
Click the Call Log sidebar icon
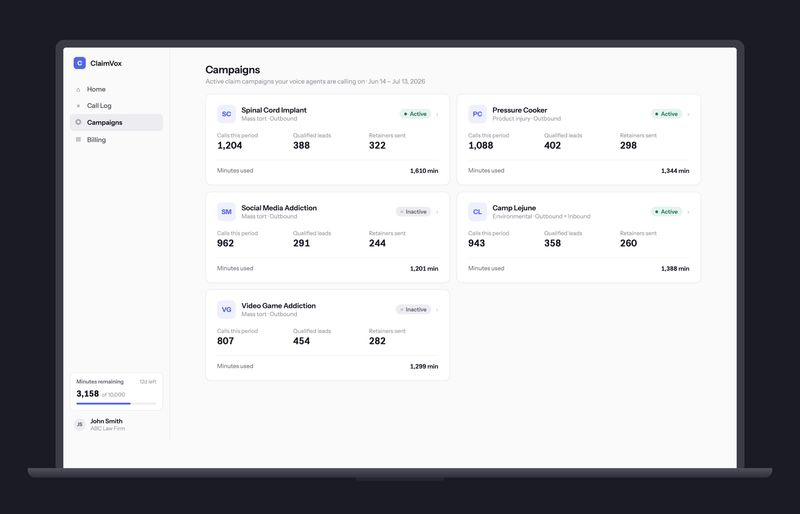pos(78,106)
